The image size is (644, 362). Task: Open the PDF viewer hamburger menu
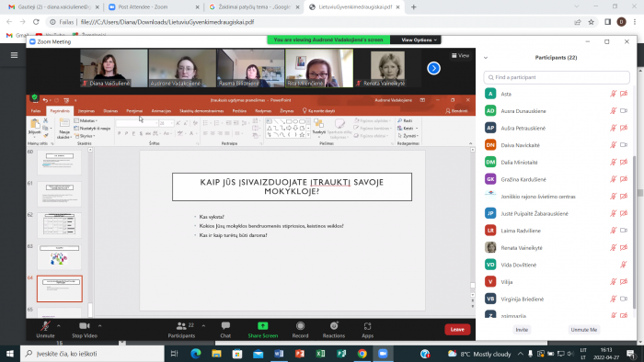tap(14, 55)
